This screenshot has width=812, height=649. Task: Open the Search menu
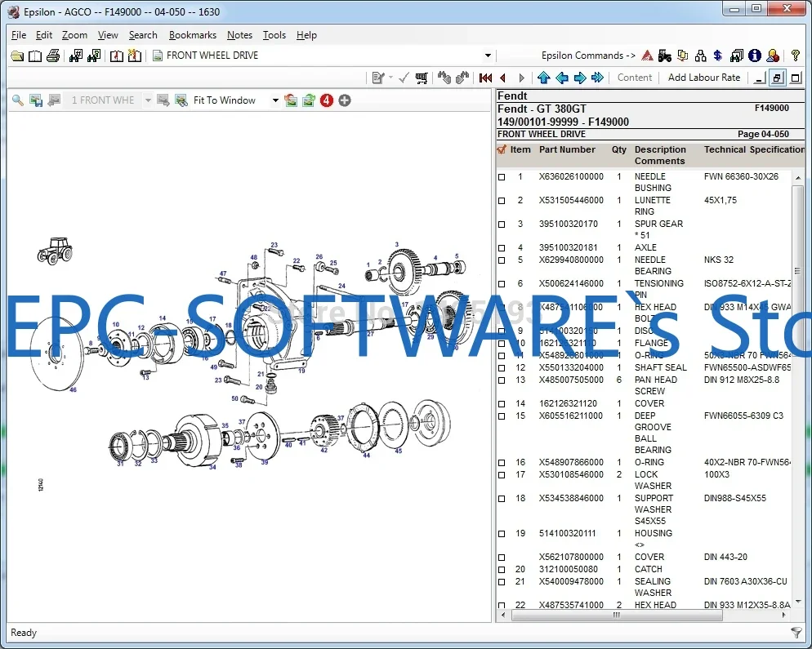[x=143, y=35]
